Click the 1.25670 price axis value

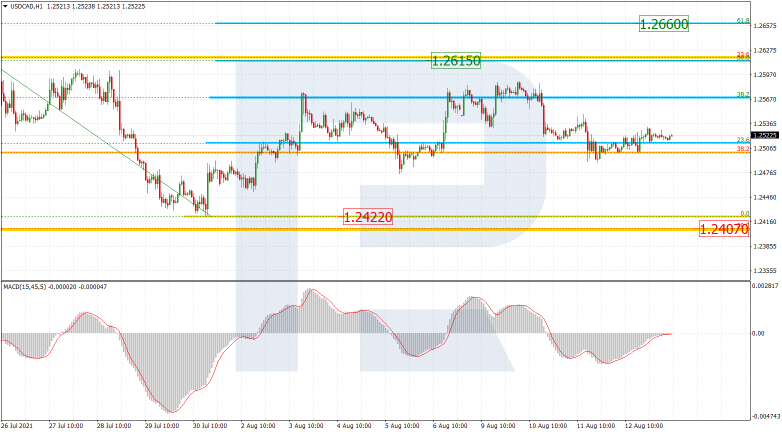tap(765, 99)
